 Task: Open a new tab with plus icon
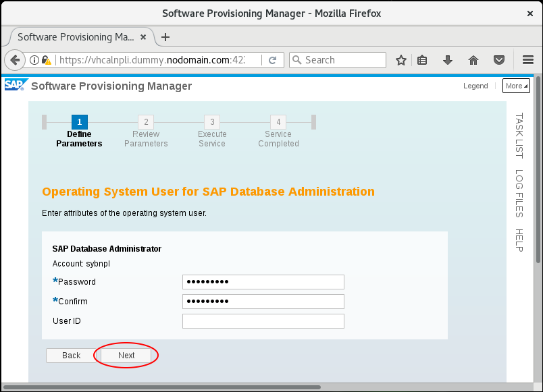(x=165, y=37)
